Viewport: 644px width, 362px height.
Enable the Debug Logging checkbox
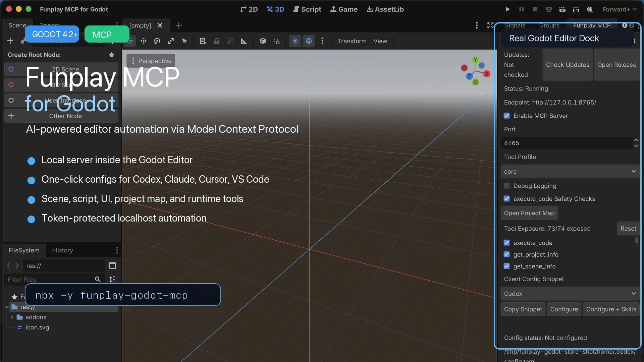507,186
